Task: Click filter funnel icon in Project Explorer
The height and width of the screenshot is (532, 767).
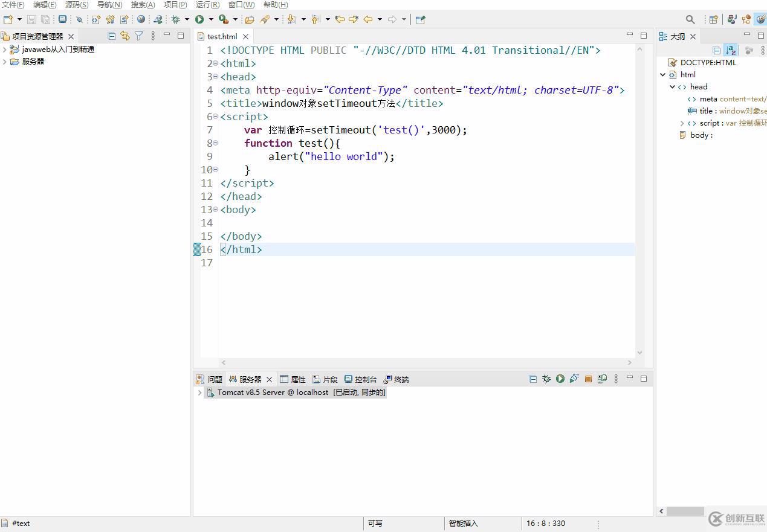Action: [x=138, y=36]
